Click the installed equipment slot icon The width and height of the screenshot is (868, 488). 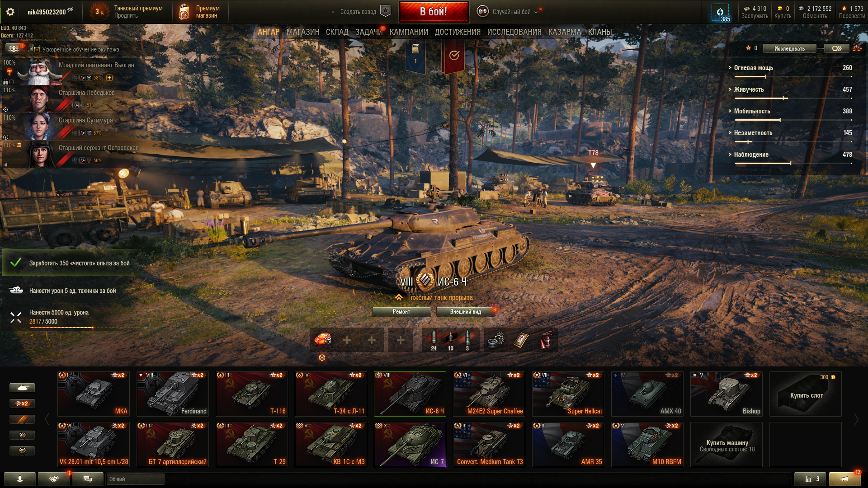(x=322, y=340)
